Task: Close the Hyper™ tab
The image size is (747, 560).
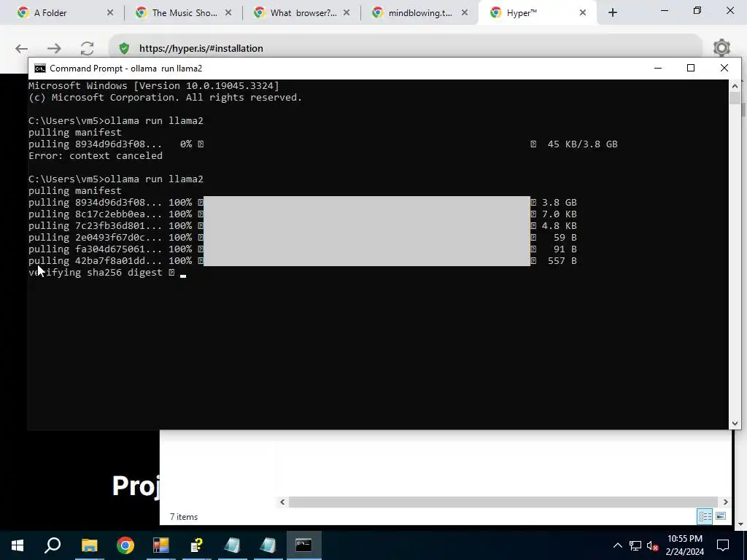Action: pyautogui.click(x=583, y=13)
